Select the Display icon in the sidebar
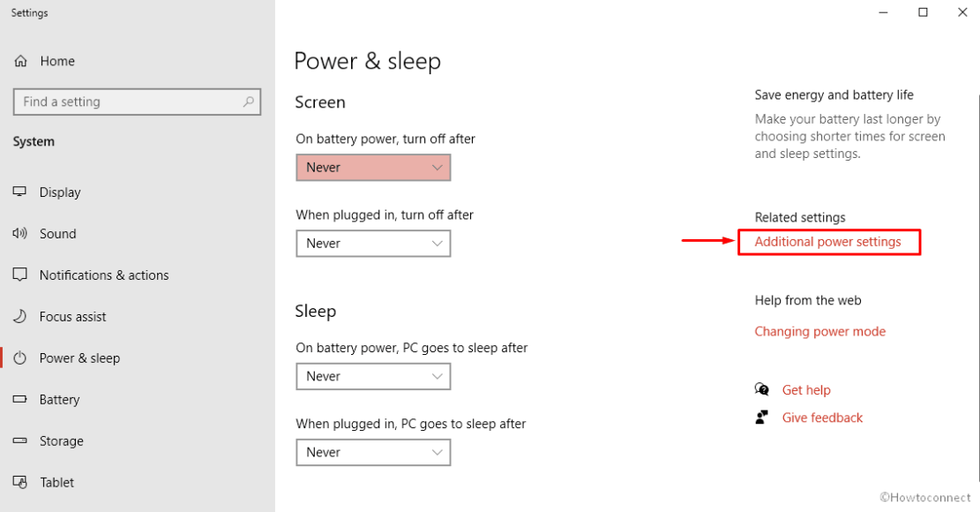 point(19,192)
